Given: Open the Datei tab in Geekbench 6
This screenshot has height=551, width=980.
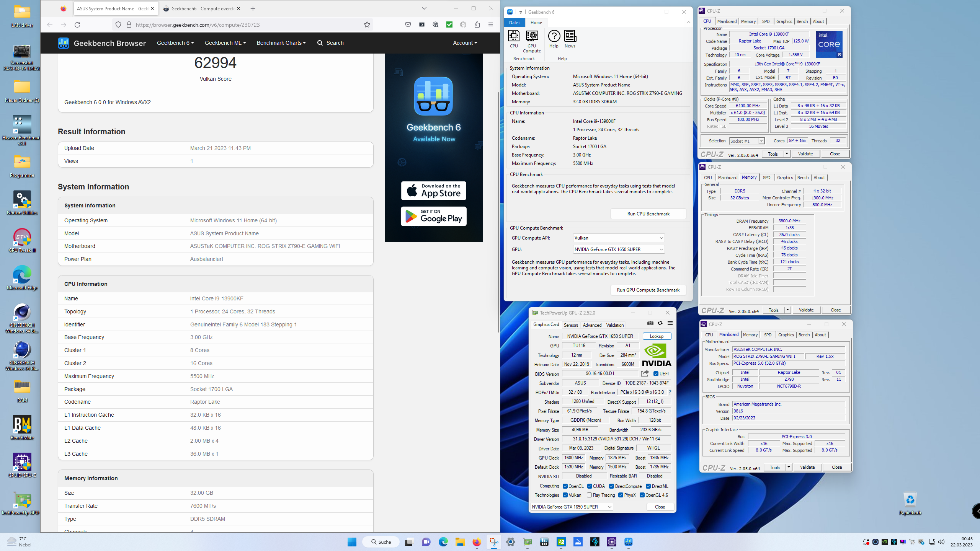Looking at the screenshot, I should [514, 23].
